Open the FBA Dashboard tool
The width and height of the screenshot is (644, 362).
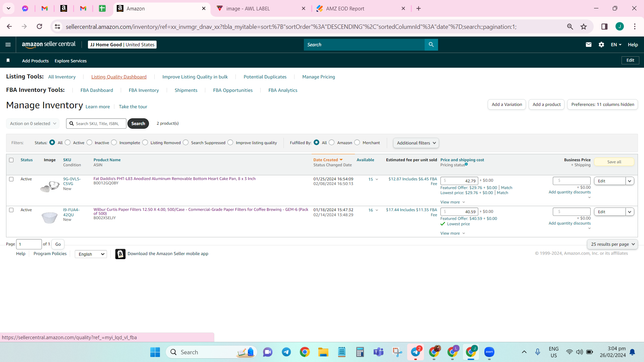pos(97,90)
